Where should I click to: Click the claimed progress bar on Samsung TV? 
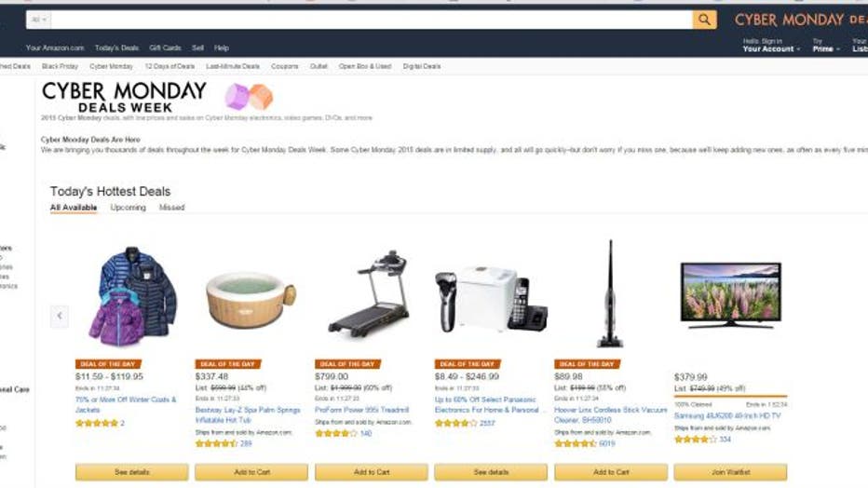click(x=730, y=396)
